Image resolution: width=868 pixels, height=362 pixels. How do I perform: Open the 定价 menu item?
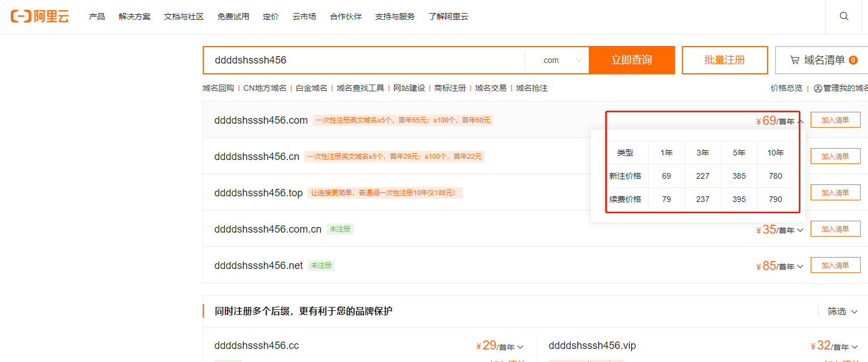pyautogui.click(x=271, y=16)
